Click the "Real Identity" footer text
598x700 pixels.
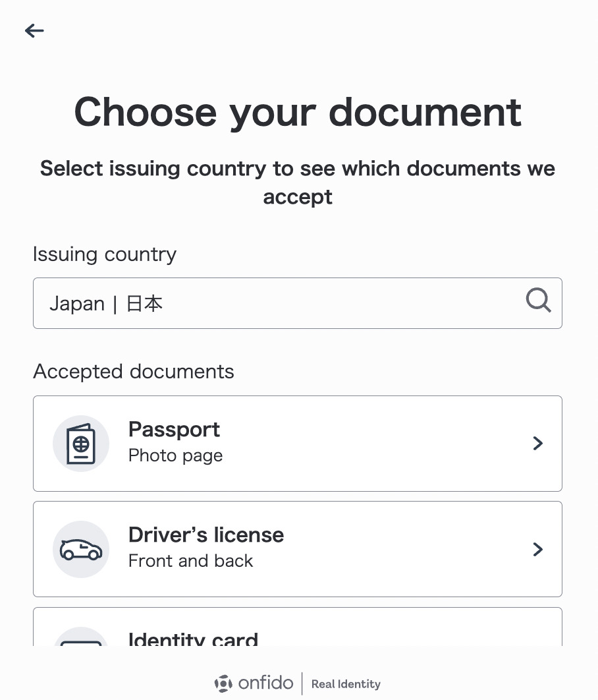[346, 684]
